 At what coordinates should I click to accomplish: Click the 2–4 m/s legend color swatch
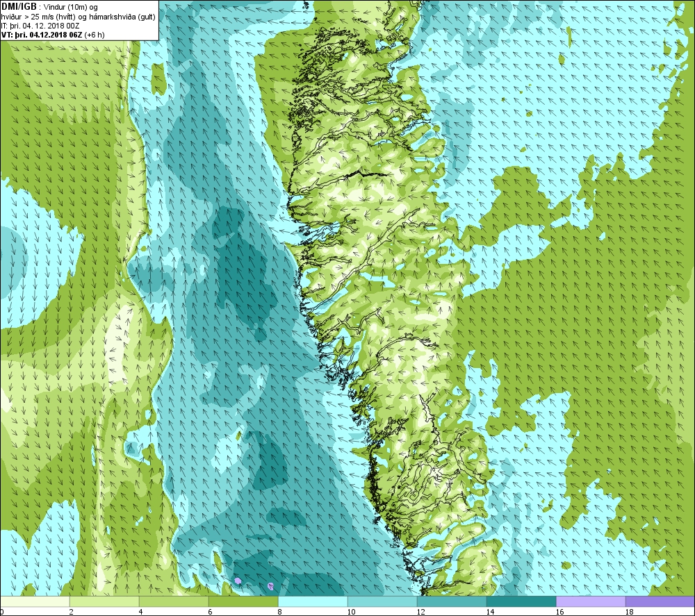[x=104, y=601]
